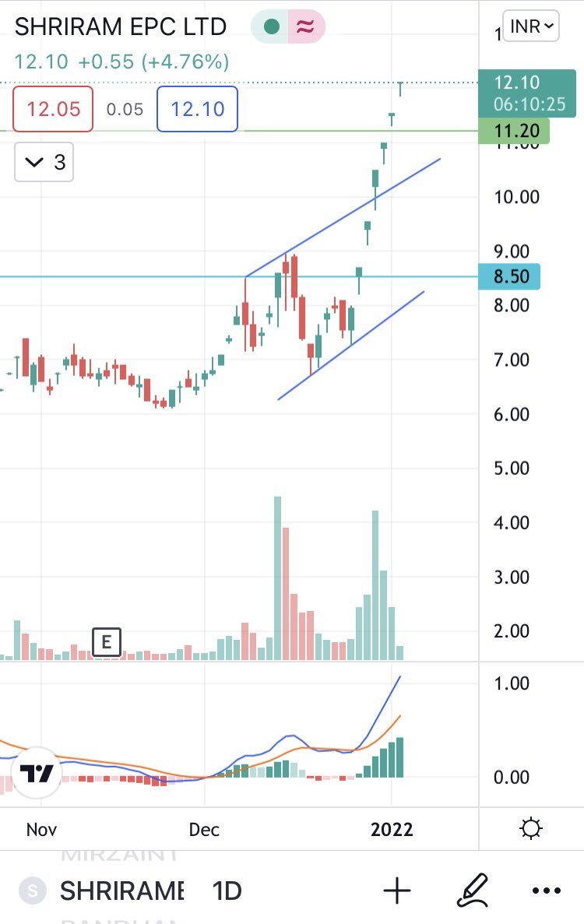Tap the green market open status dot
584x924 pixels.
pyautogui.click(x=272, y=26)
